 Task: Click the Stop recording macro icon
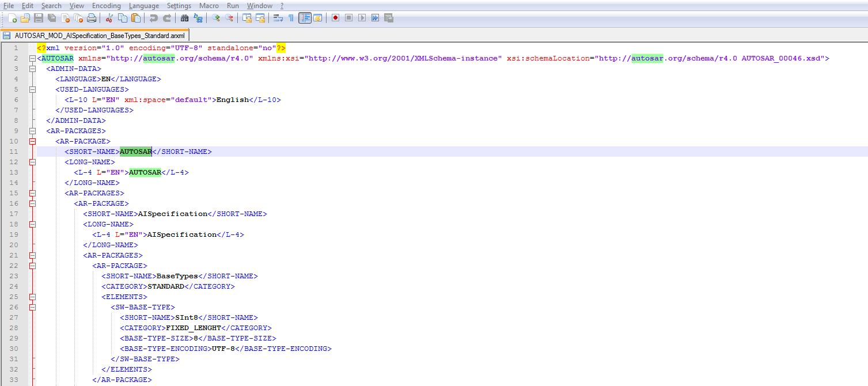point(348,18)
